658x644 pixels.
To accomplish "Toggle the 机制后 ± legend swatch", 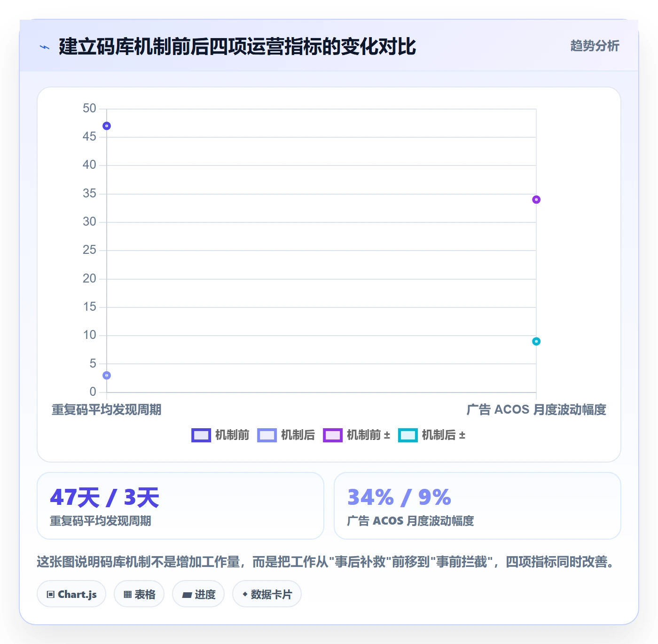I will 408,435.
